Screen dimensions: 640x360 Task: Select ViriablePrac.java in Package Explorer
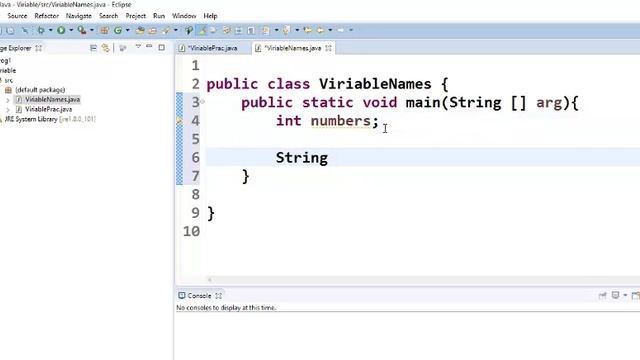pyautogui.click(x=48, y=109)
